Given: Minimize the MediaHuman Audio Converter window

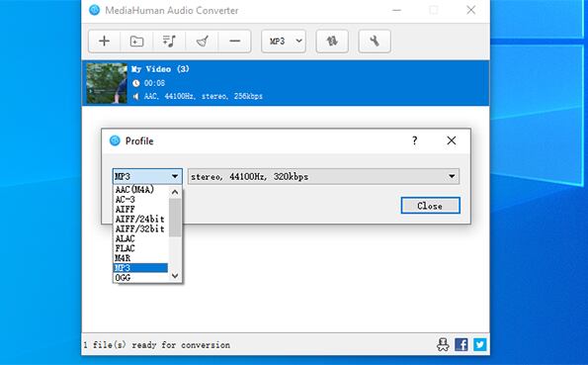Looking at the screenshot, I should [x=396, y=10].
